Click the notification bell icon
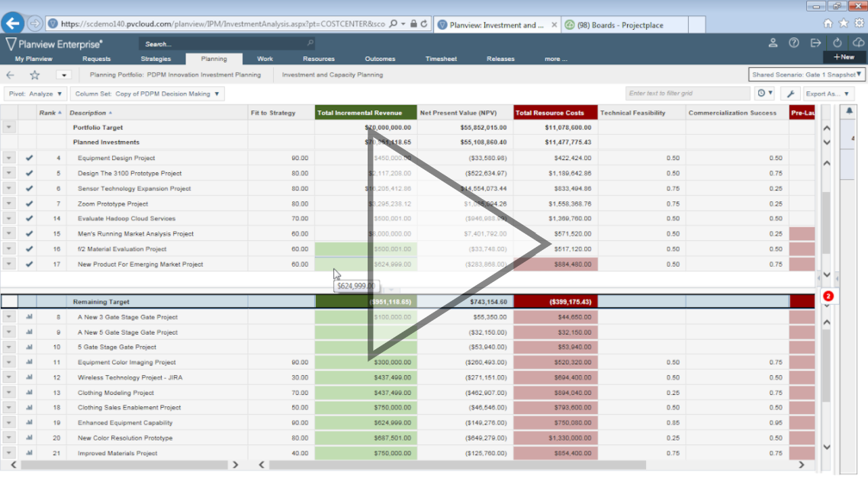The width and height of the screenshot is (868, 481). pyautogui.click(x=850, y=111)
